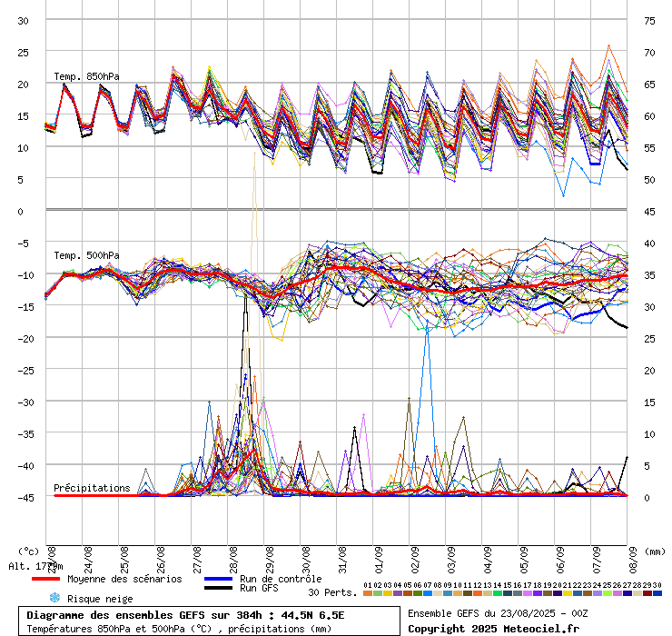Click the 45 value on right axis
The image size is (672, 636).
649,212
